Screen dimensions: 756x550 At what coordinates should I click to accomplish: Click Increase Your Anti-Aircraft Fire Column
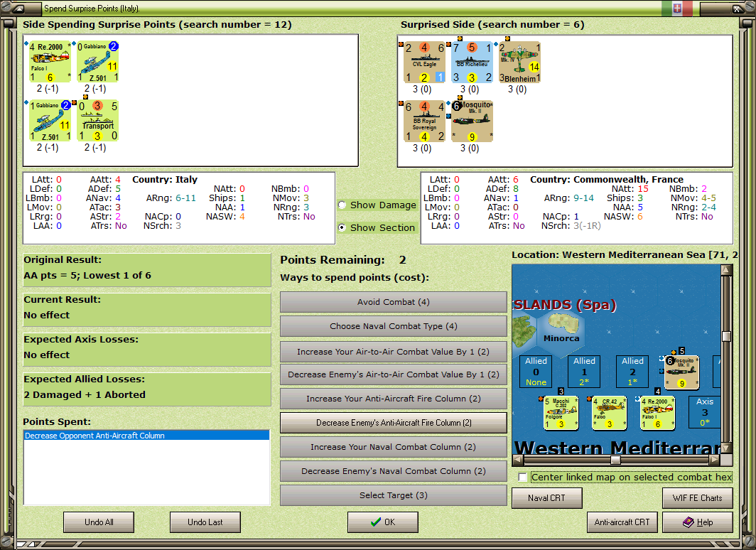coord(393,398)
